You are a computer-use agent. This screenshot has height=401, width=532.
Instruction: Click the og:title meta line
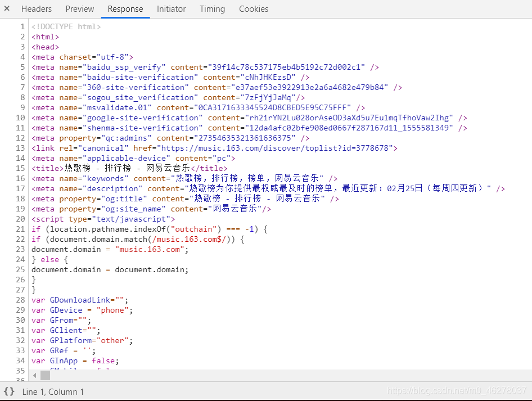tap(185, 199)
